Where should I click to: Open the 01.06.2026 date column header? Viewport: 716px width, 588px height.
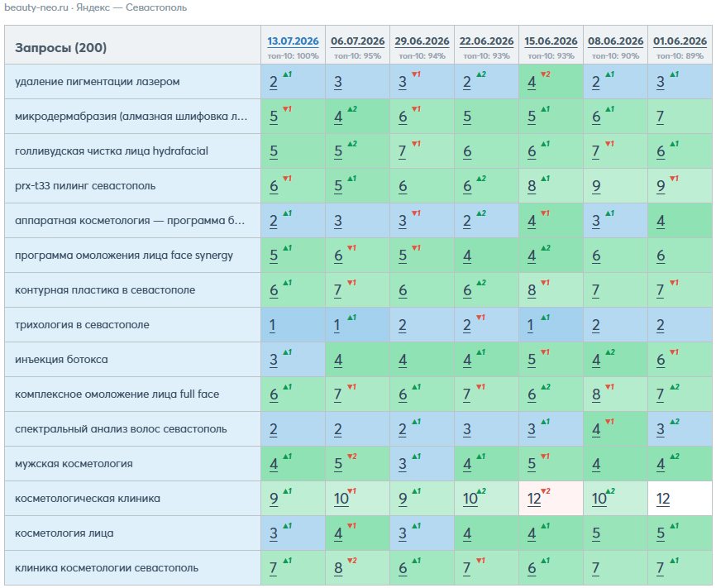(680, 41)
